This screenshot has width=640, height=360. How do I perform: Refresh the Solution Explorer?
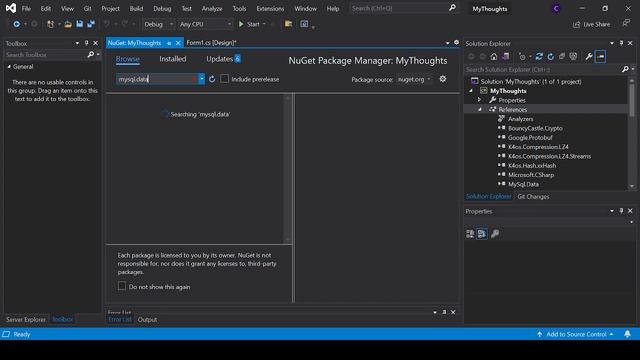click(x=551, y=56)
